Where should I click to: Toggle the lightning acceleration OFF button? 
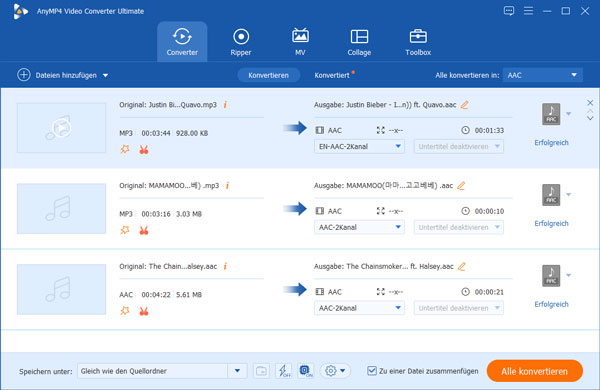coord(284,370)
